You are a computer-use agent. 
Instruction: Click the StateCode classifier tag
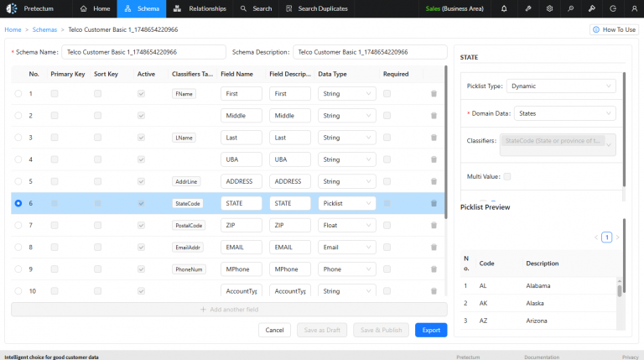(188, 203)
